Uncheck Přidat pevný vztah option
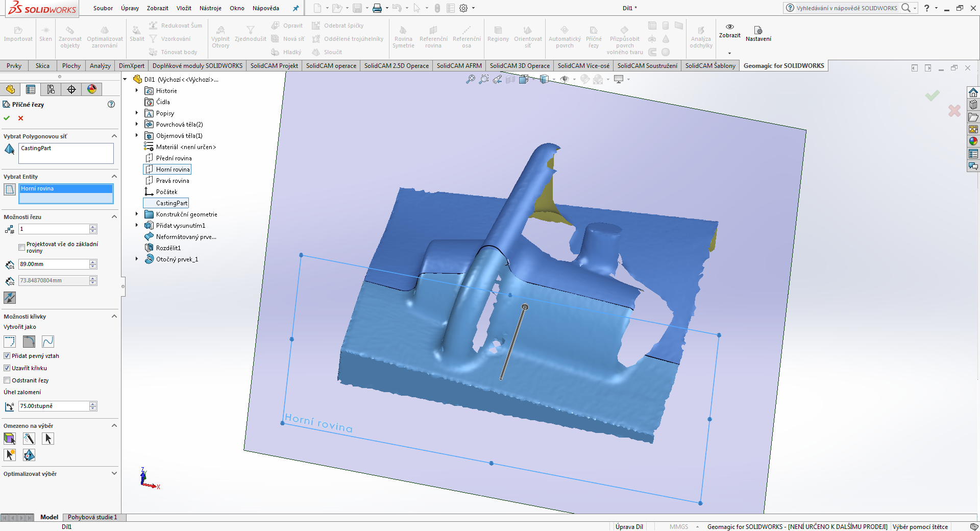This screenshot has height=531, width=980. [7, 356]
